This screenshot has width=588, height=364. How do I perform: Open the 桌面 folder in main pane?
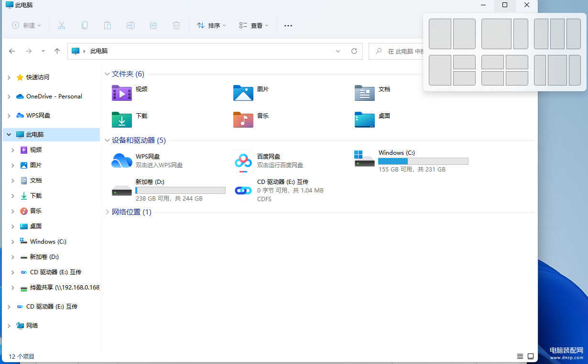pos(364,119)
